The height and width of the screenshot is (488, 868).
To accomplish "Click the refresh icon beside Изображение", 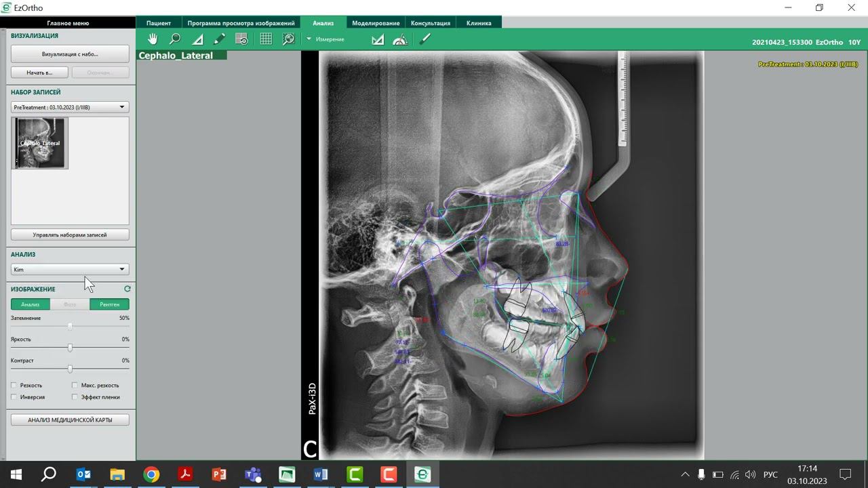I will [x=127, y=289].
